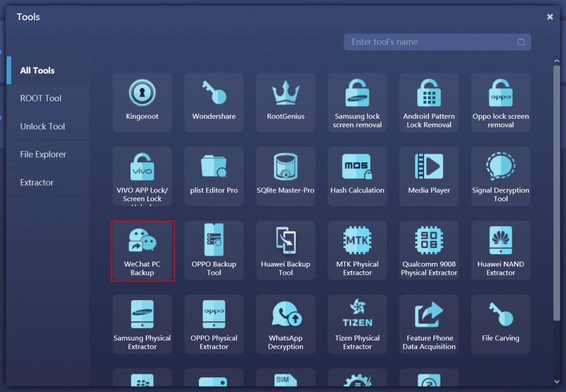Open the File Carving tool
Image resolution: width=566 pixels, height=392 pixels.
500,324
